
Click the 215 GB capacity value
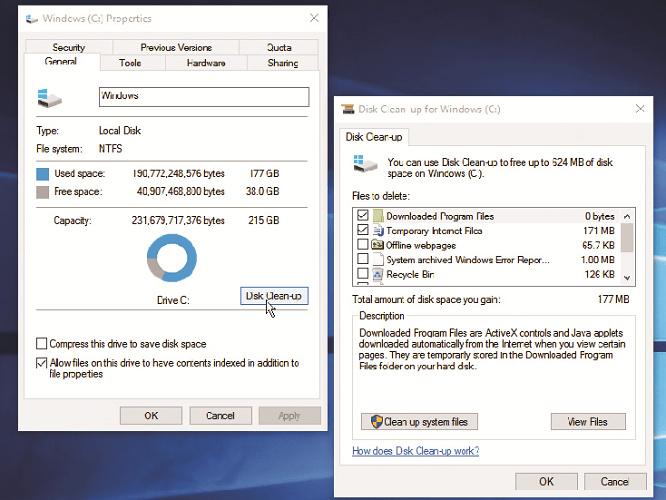coord(264,220)
